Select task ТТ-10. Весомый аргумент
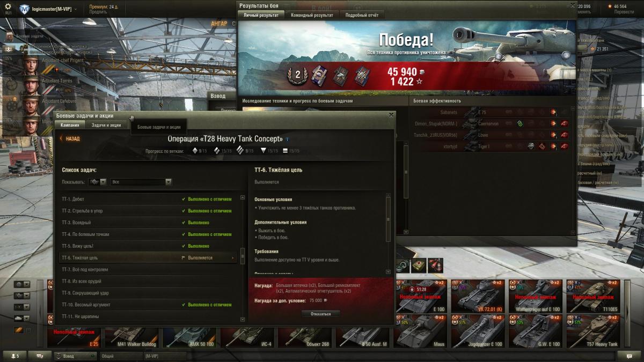The height and width of the screenshot is (362, 644). point(148,305)
